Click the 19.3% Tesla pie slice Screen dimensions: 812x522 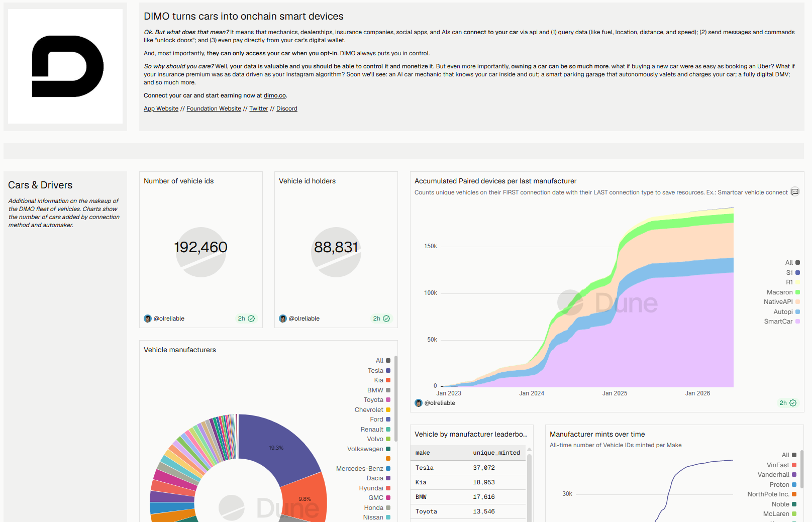[276, 448]
